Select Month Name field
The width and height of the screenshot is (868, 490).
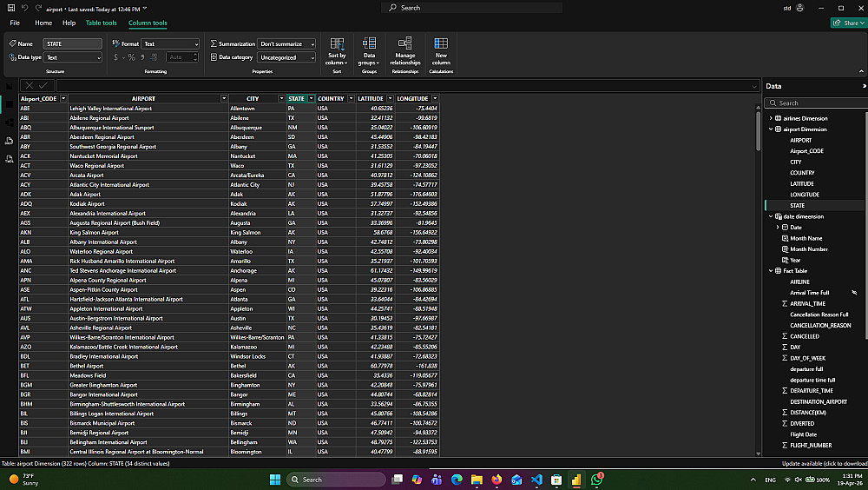point(806,238)
